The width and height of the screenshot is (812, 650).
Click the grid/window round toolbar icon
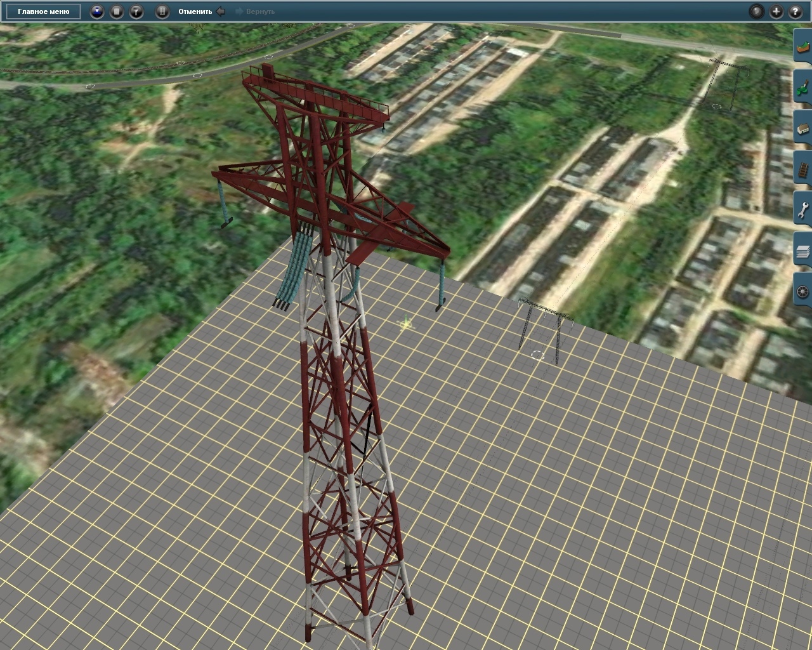(162, 11)
